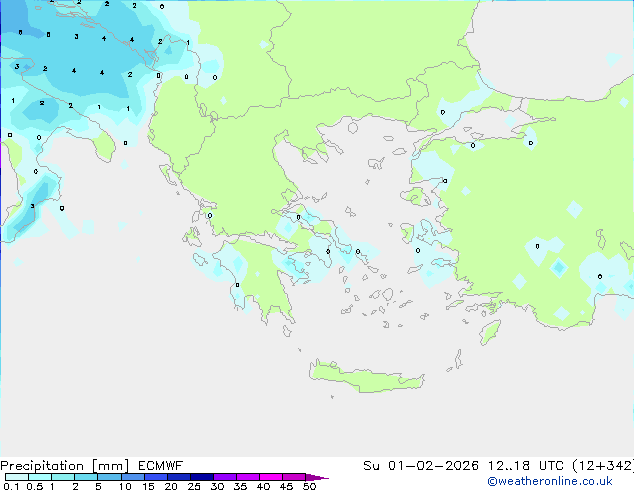Click the '25' legend scale label

click(194, 486)
